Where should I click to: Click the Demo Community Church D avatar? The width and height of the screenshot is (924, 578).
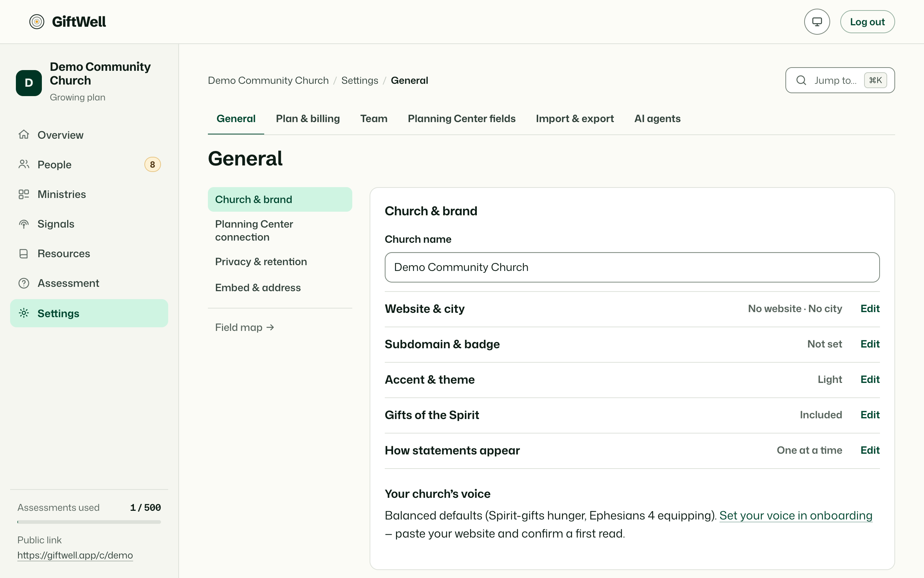pyautogui.click(x=29, y=83)
